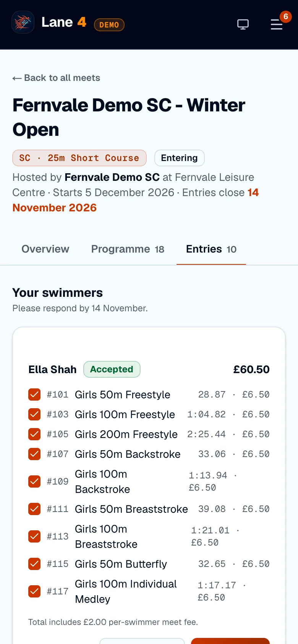This screenshot has height=644, width=298.
Task: Go back to all meets
Action: pyautogui.click(x=56, y=78)
